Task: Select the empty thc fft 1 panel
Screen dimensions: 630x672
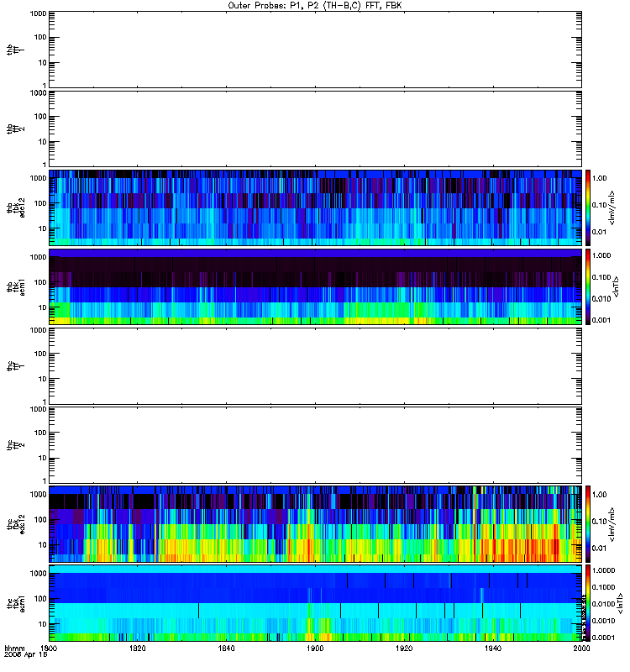Action: (x=316, y=366)
